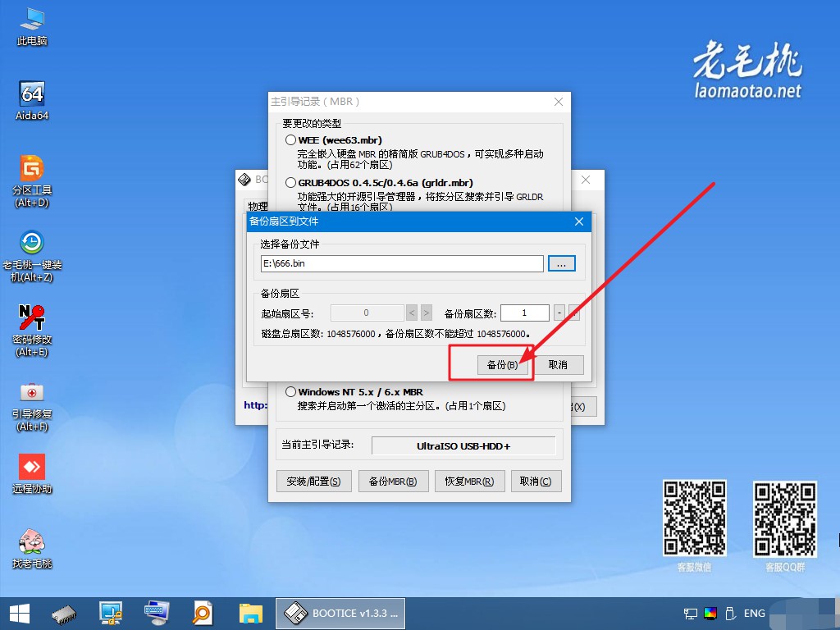Open 分区工具 (Alt+D) desktop icon
Viewport: 840px width, 630px height.
tap(32, 181)
